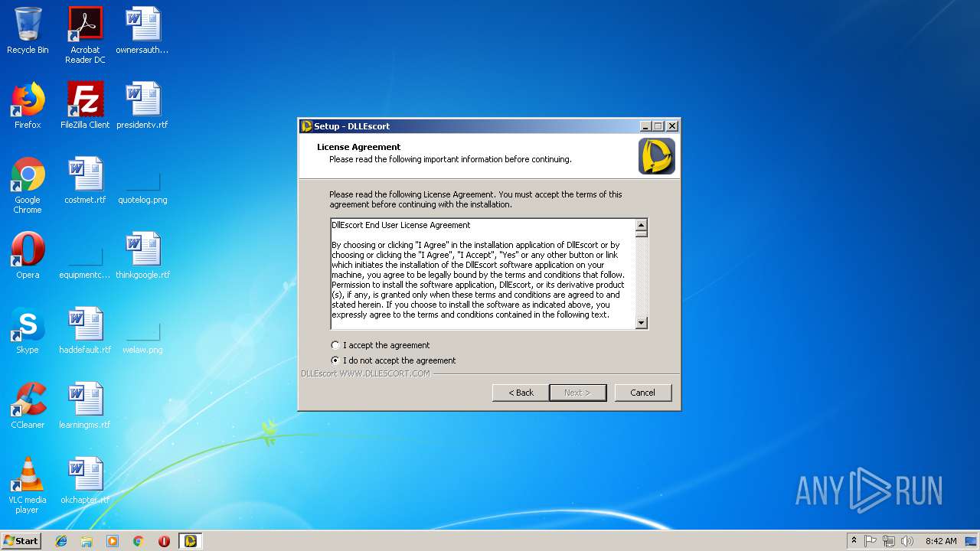Select the equipmentc desktop file

(x=85, y=263)
